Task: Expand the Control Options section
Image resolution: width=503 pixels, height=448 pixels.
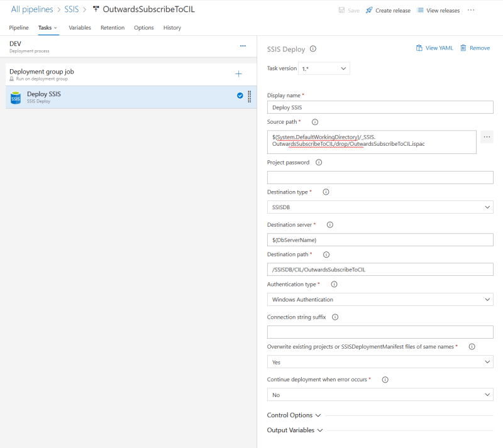Action: tap(294, 415)
